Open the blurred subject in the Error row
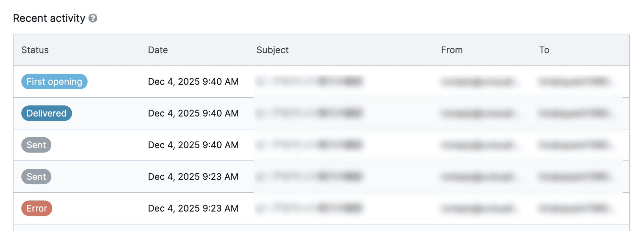This screenshot has width=644, height=231. coord(309,208)
